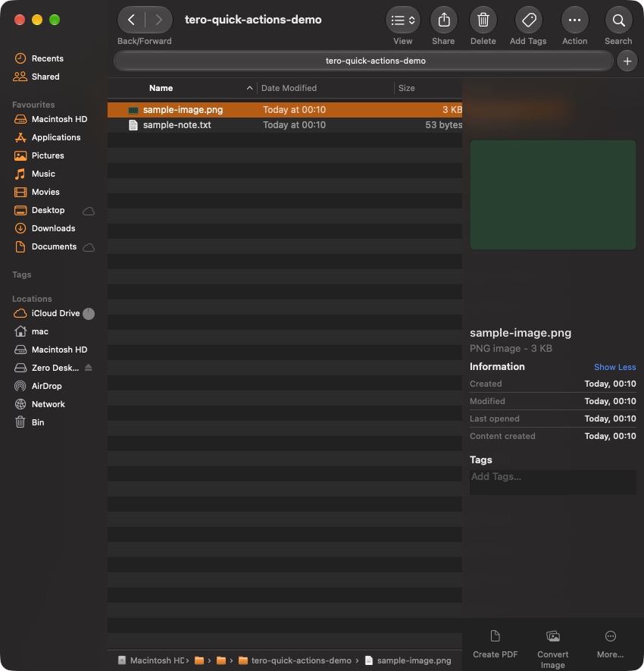
Task: Click the Add Tags toolbar icon
Action: pyautogui.click(x=529, y=20)
